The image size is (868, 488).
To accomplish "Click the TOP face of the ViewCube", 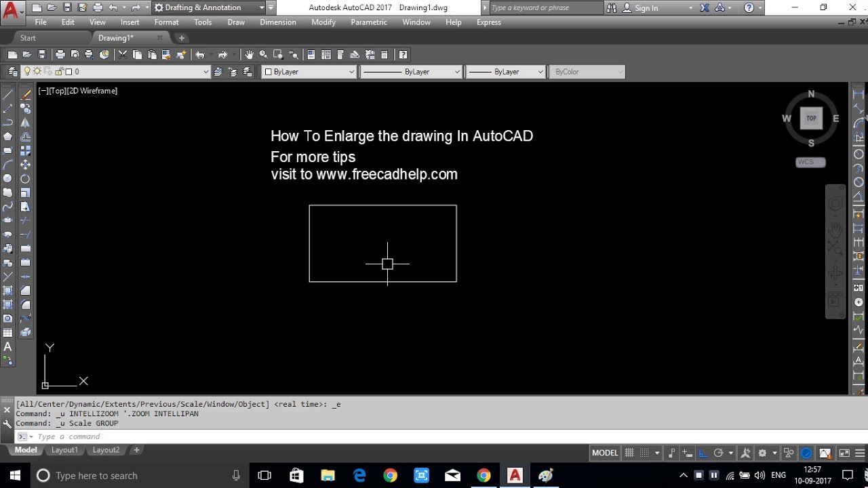I will (x=811, y=118).
